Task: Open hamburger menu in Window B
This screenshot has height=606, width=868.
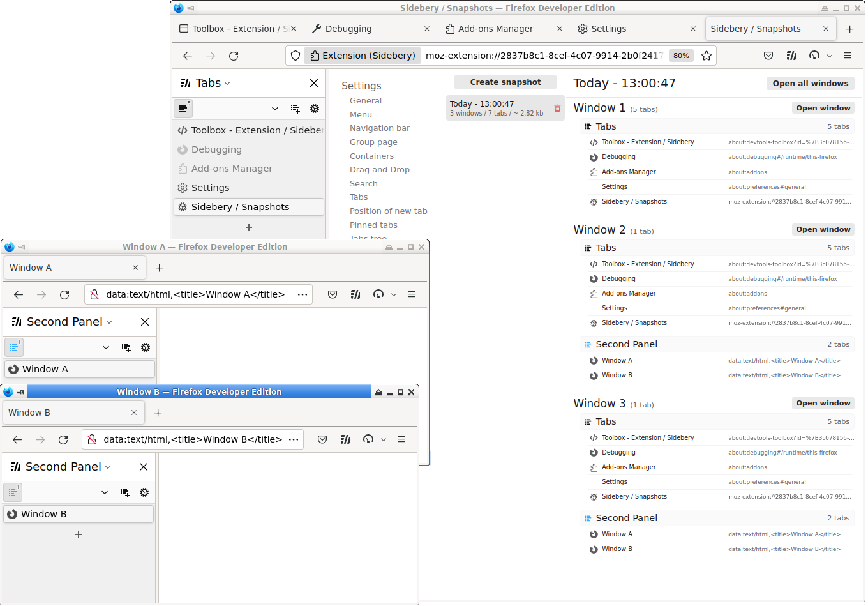Action: (401, 439)
